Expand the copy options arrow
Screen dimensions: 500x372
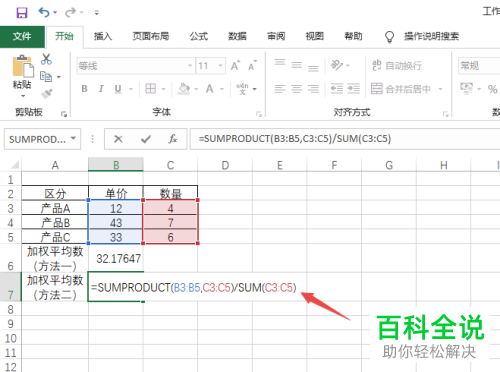59,77
